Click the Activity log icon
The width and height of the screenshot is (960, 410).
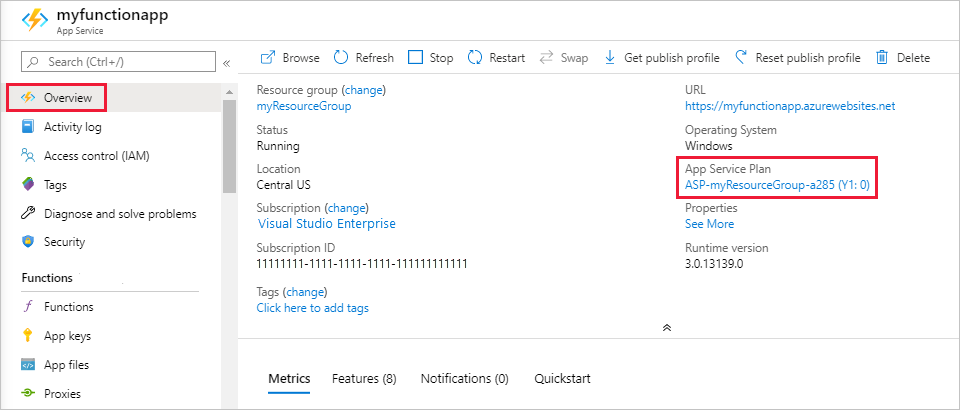[28, 127]
